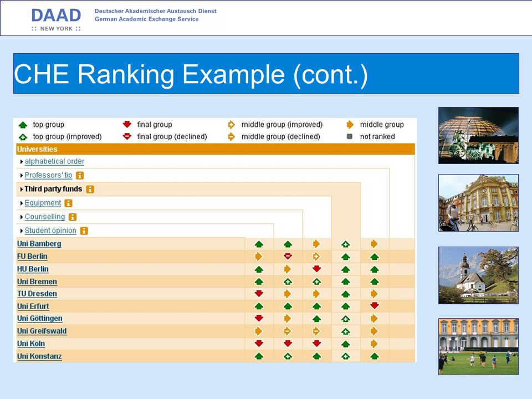Click Uni Konstanz's Professors' tip top group arrow
Screen dimensions: 532x399
tap(374, 356)
